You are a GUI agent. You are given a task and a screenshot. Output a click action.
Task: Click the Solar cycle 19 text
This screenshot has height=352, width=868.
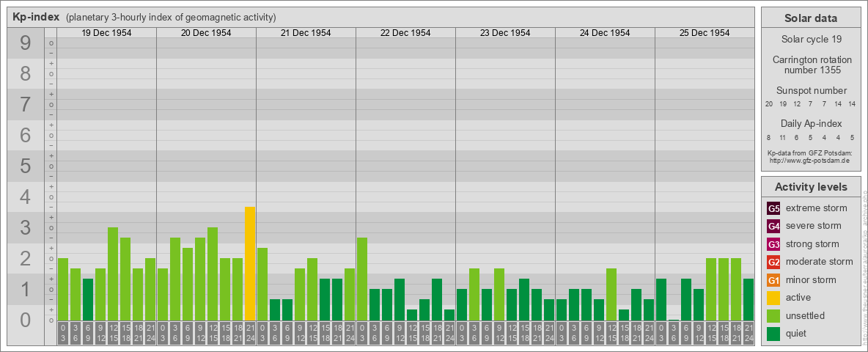(x=811, y=40)
